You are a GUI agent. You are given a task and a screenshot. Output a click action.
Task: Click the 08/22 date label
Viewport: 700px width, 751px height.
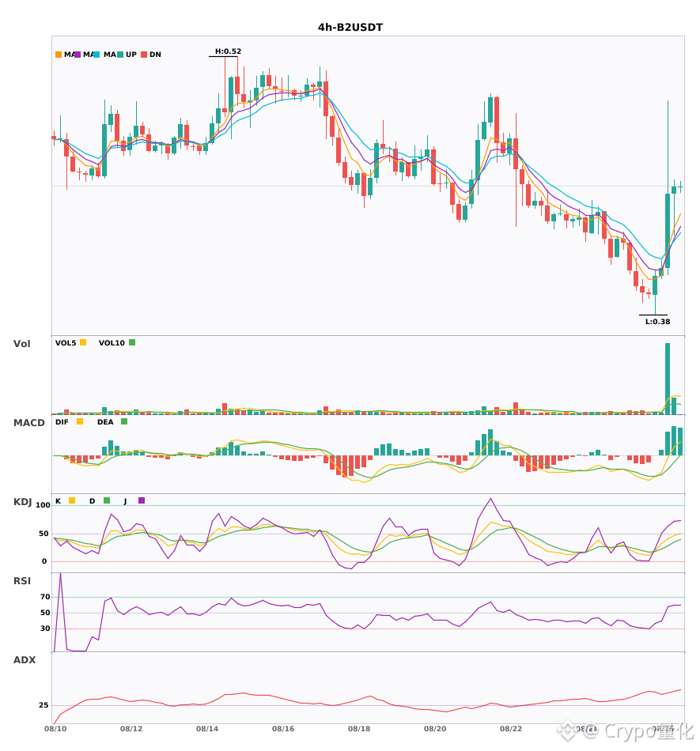tap(511, 729)
